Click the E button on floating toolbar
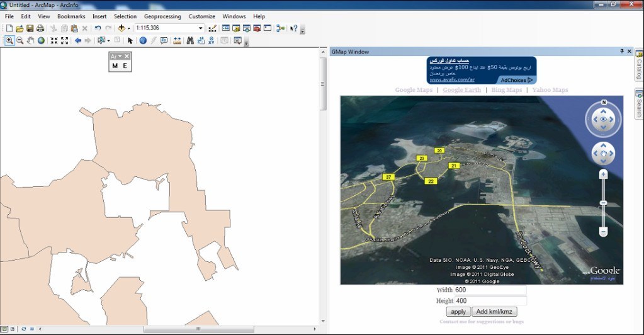The width and height of the screenshot is (644, 335). pyautogui.click(x=125, y=65)
